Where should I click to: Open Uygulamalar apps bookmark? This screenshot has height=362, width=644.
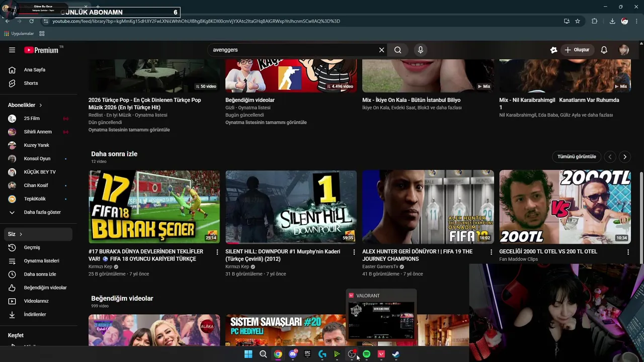19,34
